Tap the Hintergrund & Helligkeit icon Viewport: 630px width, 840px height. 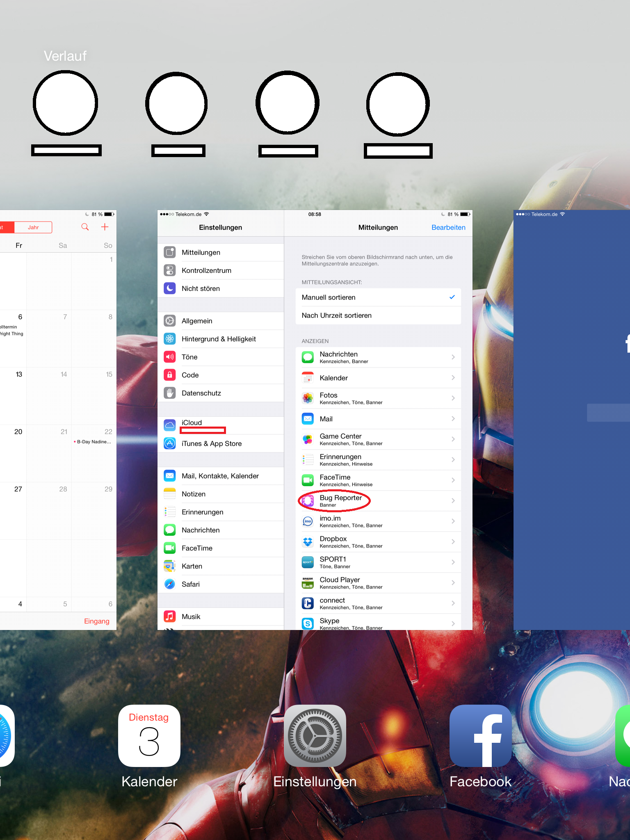[x=170, y=339]
